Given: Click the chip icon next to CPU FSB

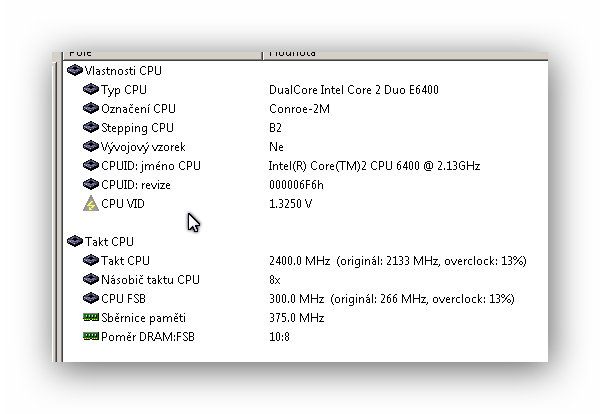Looking at the screenshot, I should point(91,298).
